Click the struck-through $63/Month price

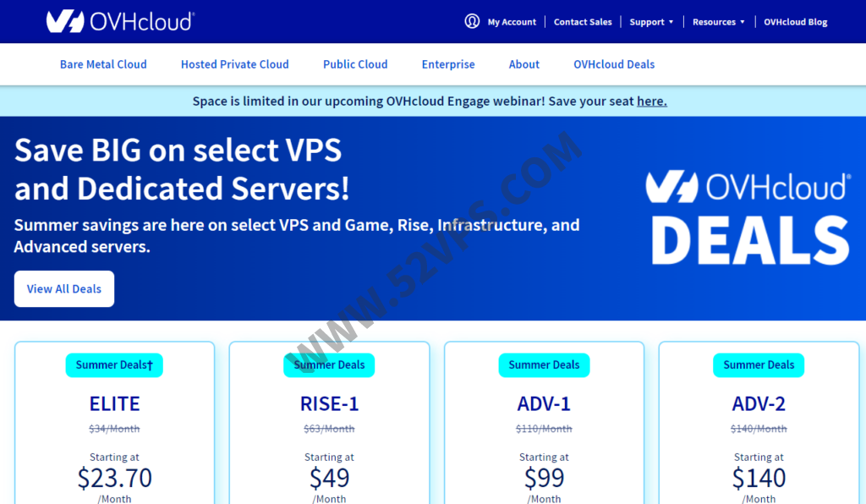point(329,429)
